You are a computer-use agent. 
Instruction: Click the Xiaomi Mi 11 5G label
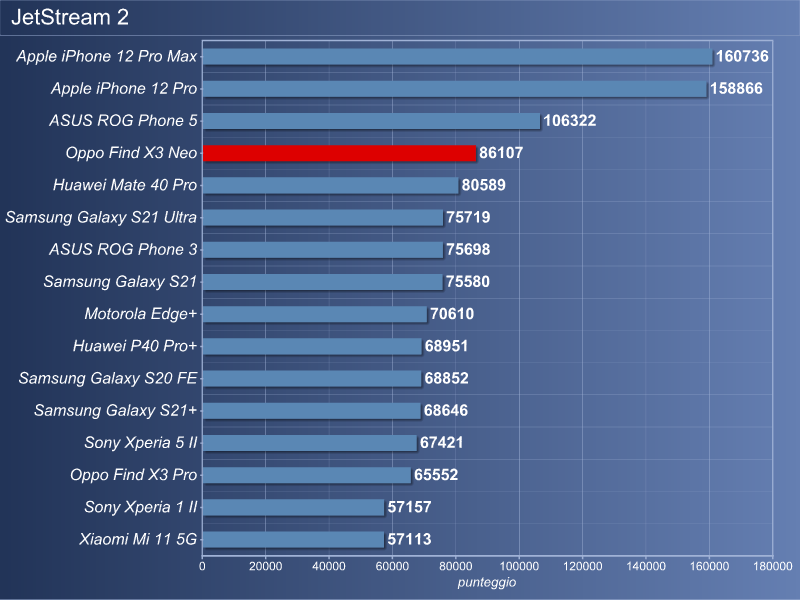click(x=138, y=539)
